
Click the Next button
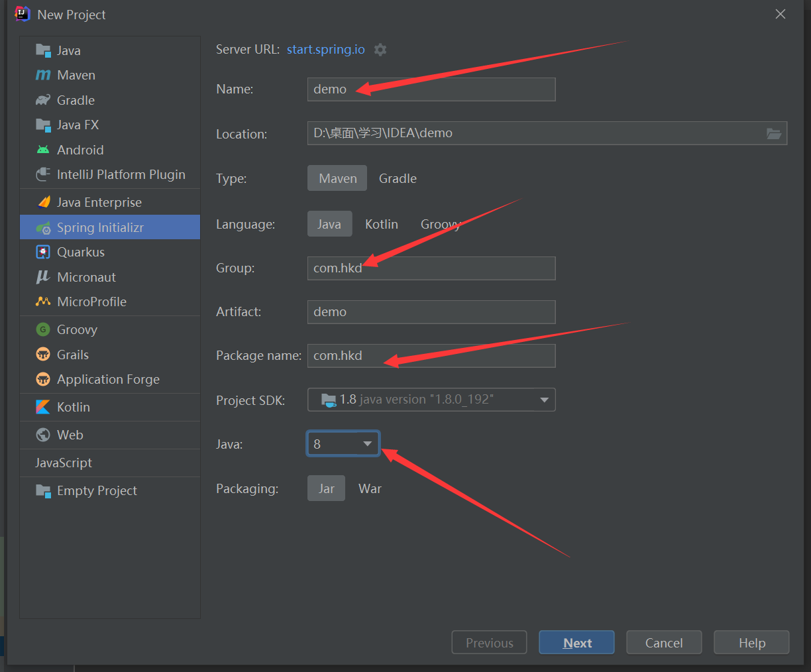(x=576, y=643)
